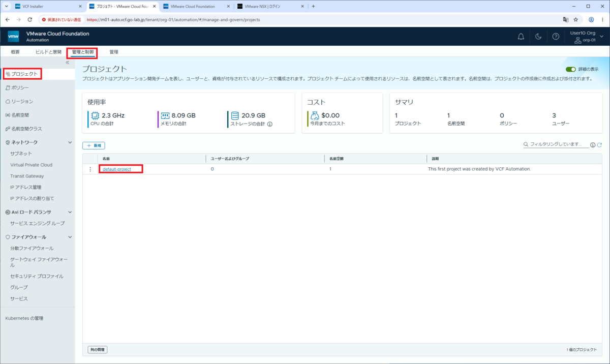Switch to VMware NSX login browser tab
The image size is (610, 364).
(x=271, y=7)
